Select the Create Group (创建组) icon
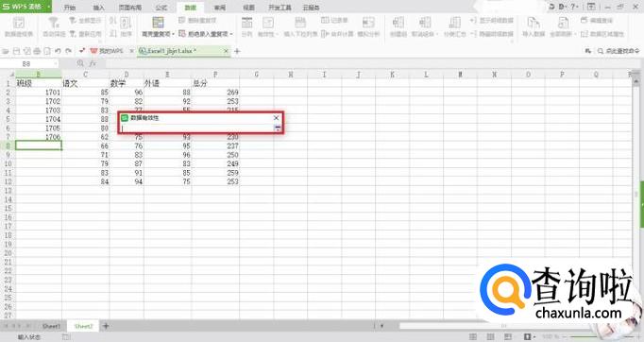Viewport: 644px width, 342px height. (x=398, y=26)
